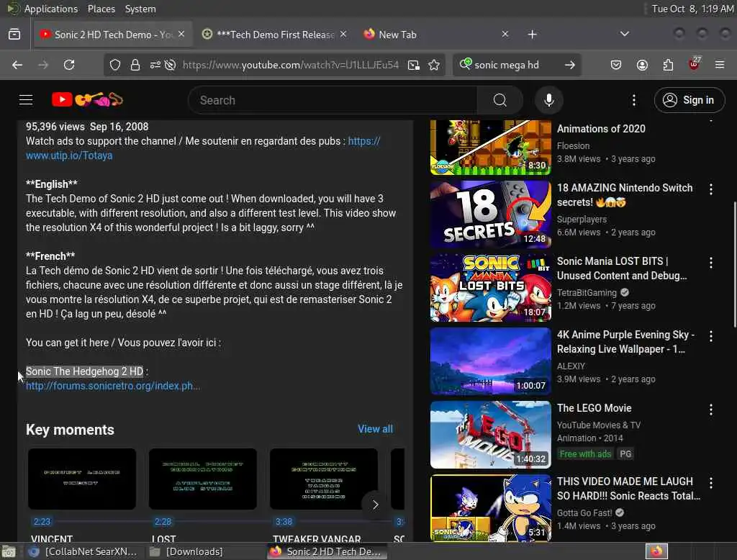Advance key moments with next arrow
This screenshot has width=737, height=560.
[375, 505]
